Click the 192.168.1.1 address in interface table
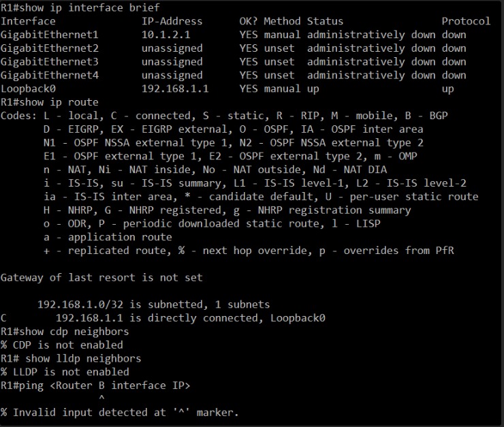 click(175, 89)
